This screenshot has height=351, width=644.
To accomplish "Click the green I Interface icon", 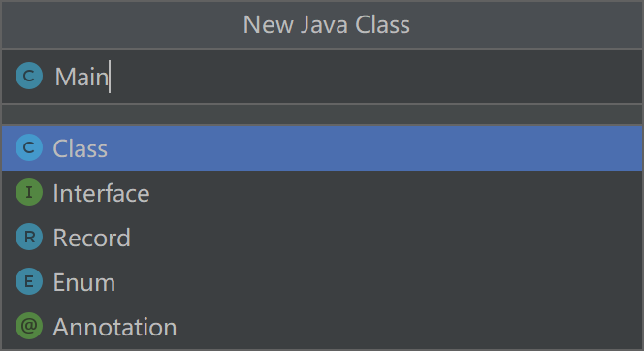I will [x=29, y=192].
